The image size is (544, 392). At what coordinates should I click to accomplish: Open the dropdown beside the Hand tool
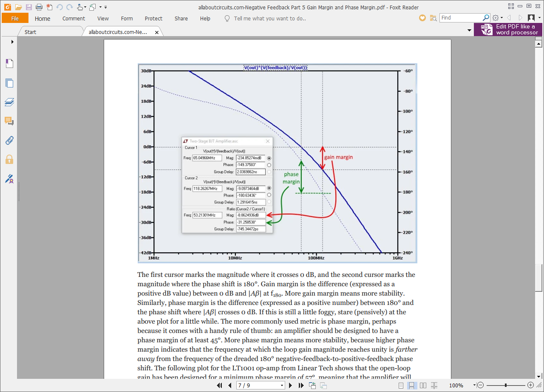[x=85, y=7]
